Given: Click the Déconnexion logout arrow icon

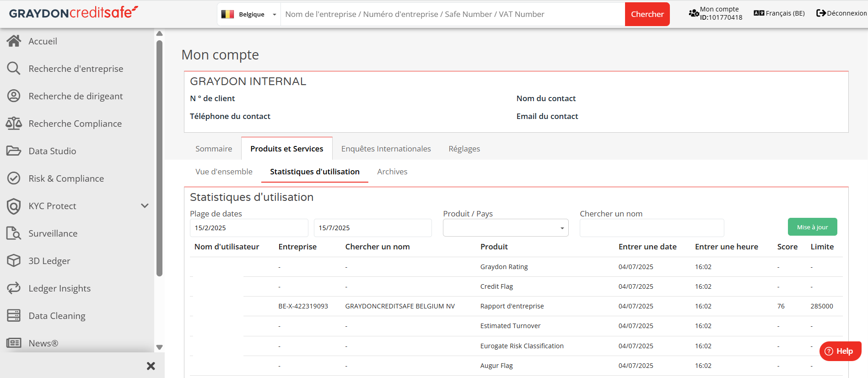Looking at the screenshot, I should pyautogui.click(x=821, y=13).
